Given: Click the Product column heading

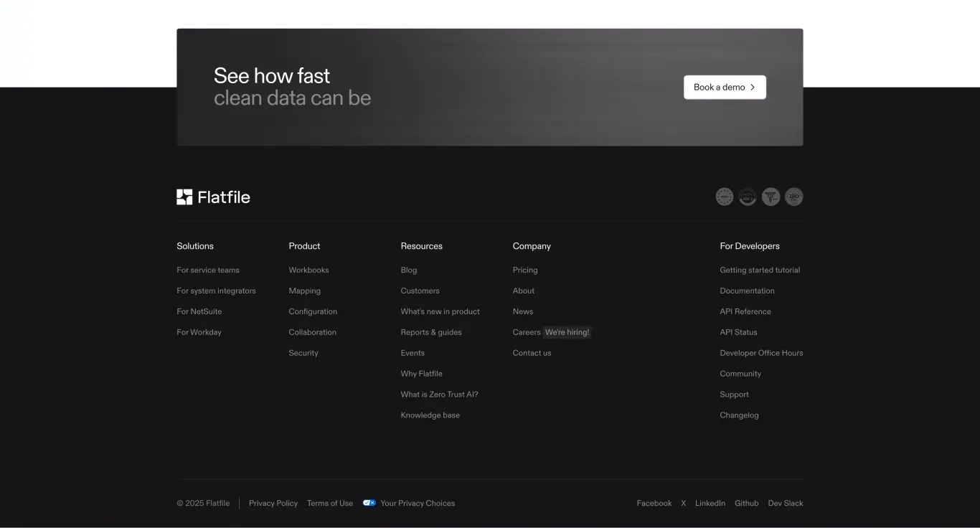Looking at the screenshot, I should (x=304, y=246).
